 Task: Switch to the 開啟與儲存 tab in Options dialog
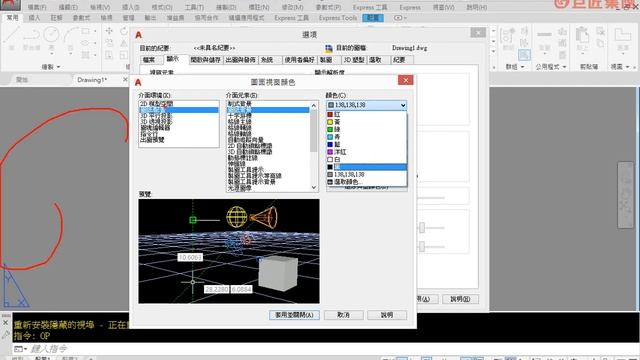(205, 60)
